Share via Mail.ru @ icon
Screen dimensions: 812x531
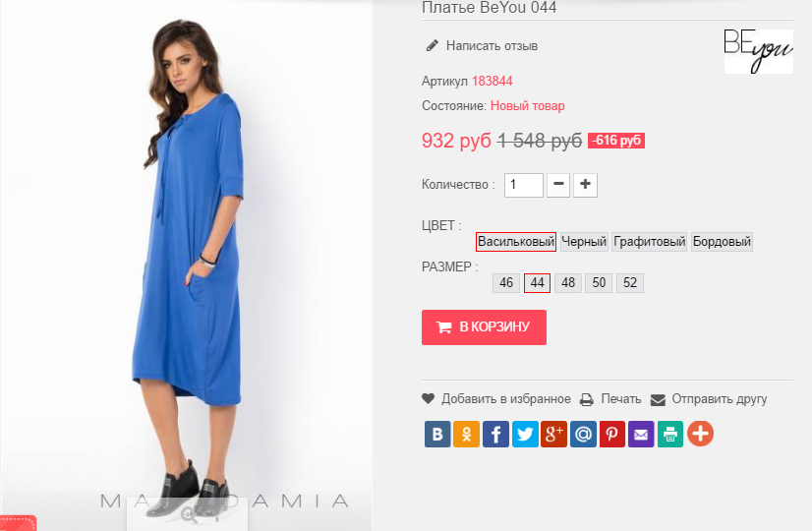pyautogui.click(x=583, y=434)
